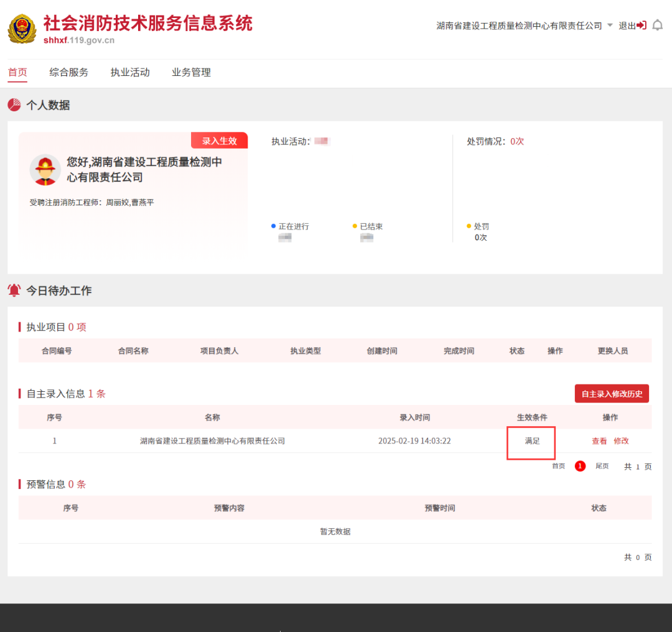Click the 查看 link in the record row
The width and height of the screenshot is (672, 632).
click(599, 441)
